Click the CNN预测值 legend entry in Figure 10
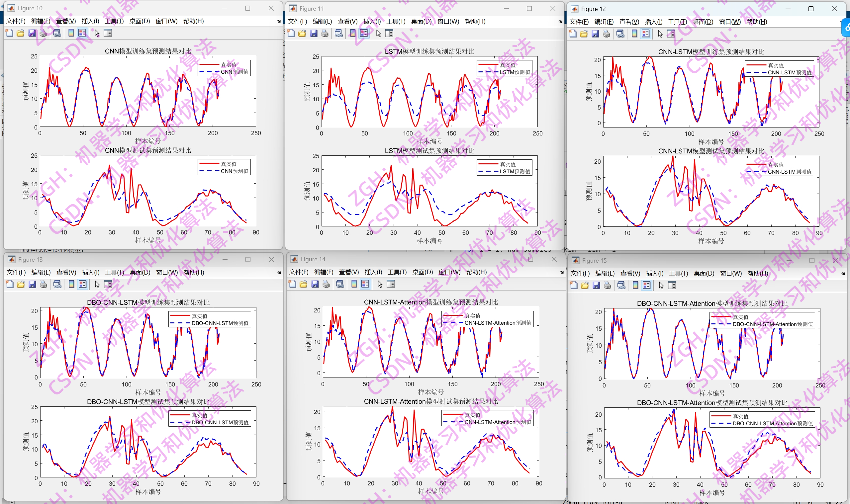This screenshot has height=504, width=850. (x=234, y=72)
